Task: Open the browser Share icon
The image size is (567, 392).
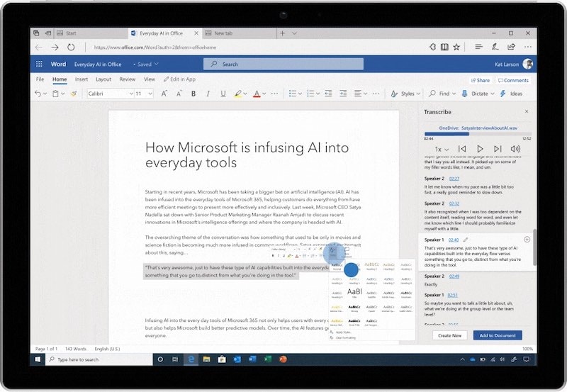Action: [x=511, y=47]
